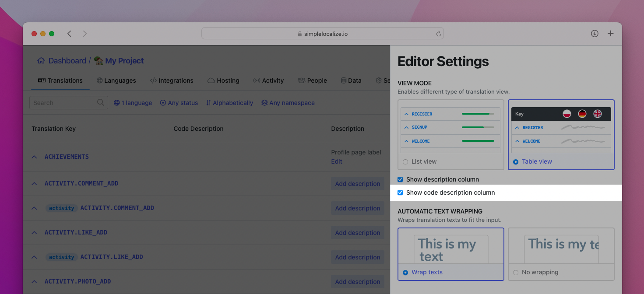644x294 pixels.
Task: Change the 'Alphabetically' sort order
Action: pos(230,103)
